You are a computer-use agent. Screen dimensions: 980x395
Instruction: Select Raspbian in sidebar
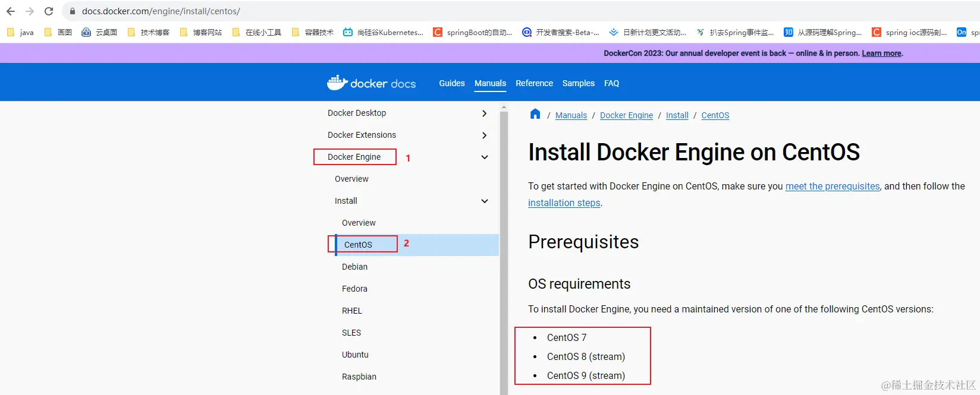tap(359, 377)
